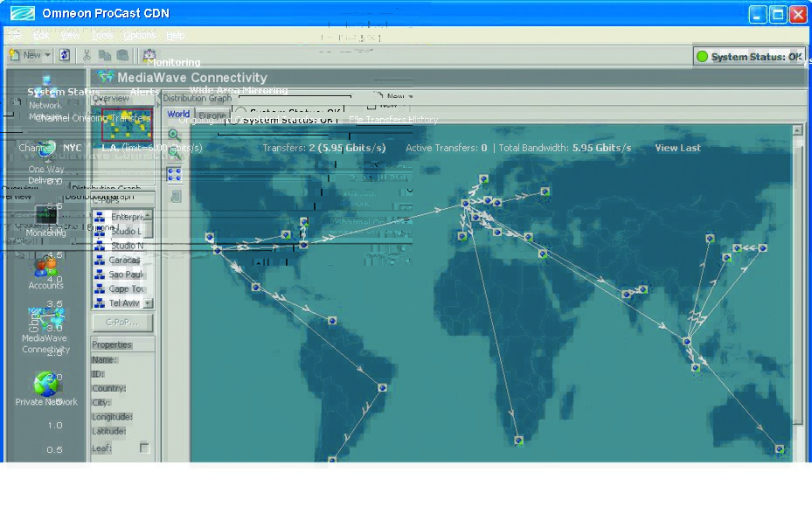Open the Help menu
Image resolution: width=812 pixels, height=521 pixels.
point(175,35)
